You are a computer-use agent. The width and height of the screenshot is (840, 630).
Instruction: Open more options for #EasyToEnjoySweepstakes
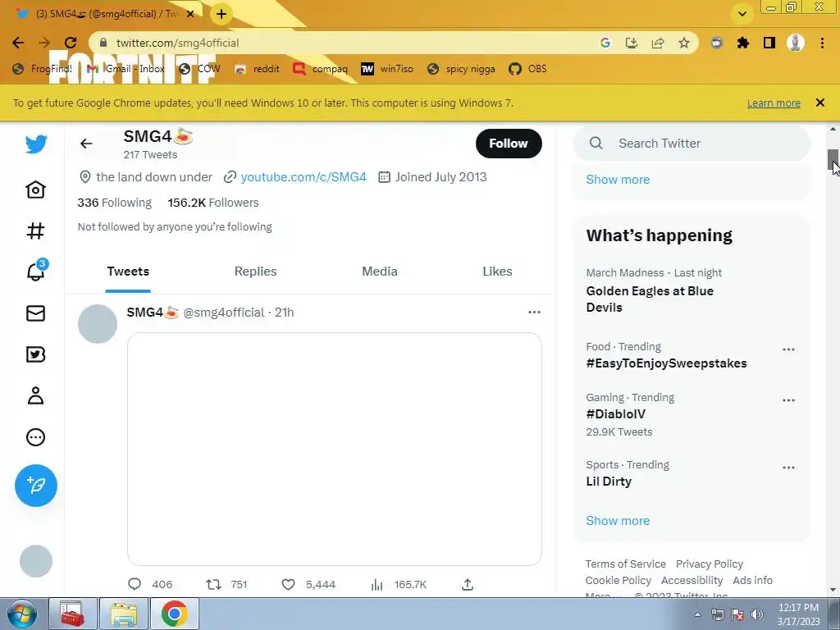pos(788,349)
